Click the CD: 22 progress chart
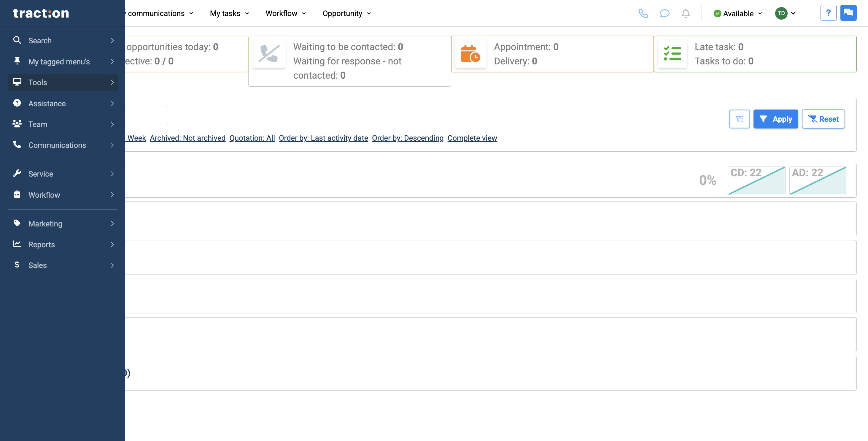 (x=756, y=180)
